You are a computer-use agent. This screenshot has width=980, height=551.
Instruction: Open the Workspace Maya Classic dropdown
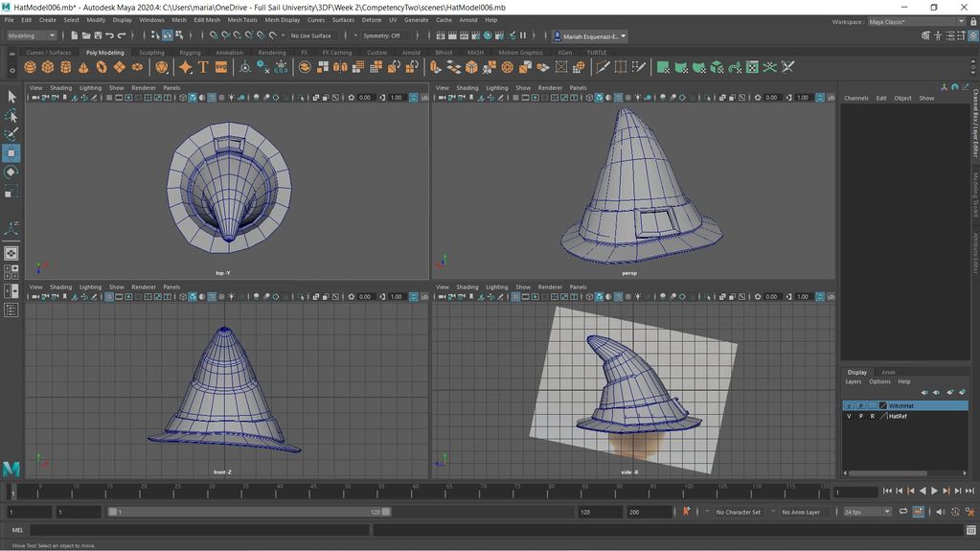click(x=916, y=21)
